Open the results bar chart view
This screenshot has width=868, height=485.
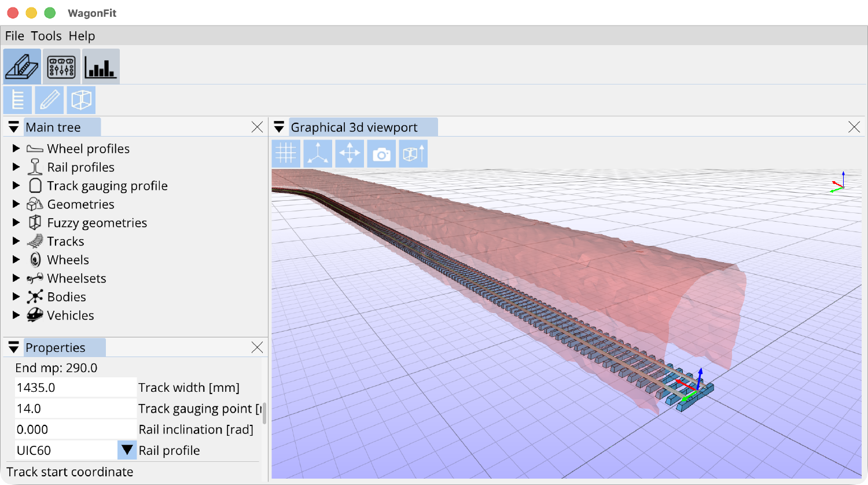pos(101,66)
